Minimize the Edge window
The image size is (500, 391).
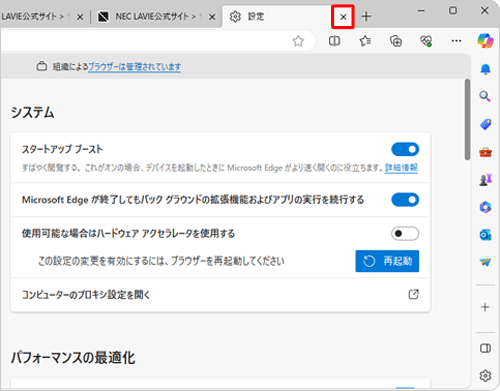(421, 11)
